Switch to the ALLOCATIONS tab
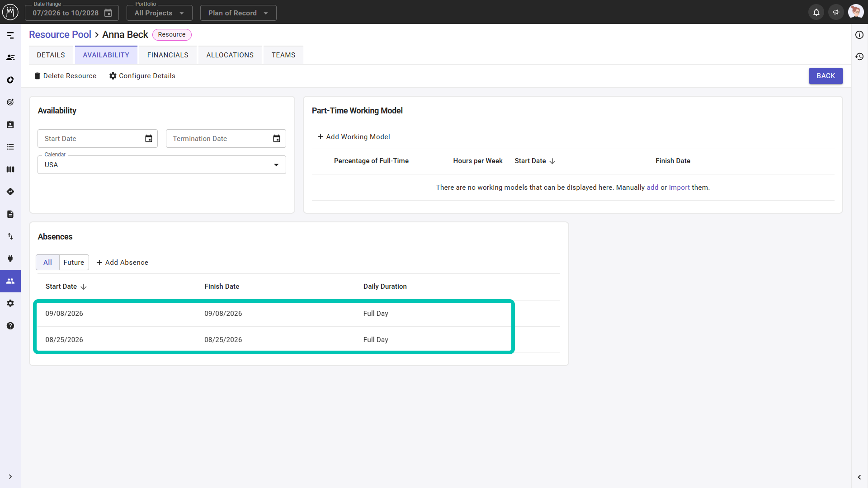The width and height of the screenshot is (868, 488). coord(230,55)
